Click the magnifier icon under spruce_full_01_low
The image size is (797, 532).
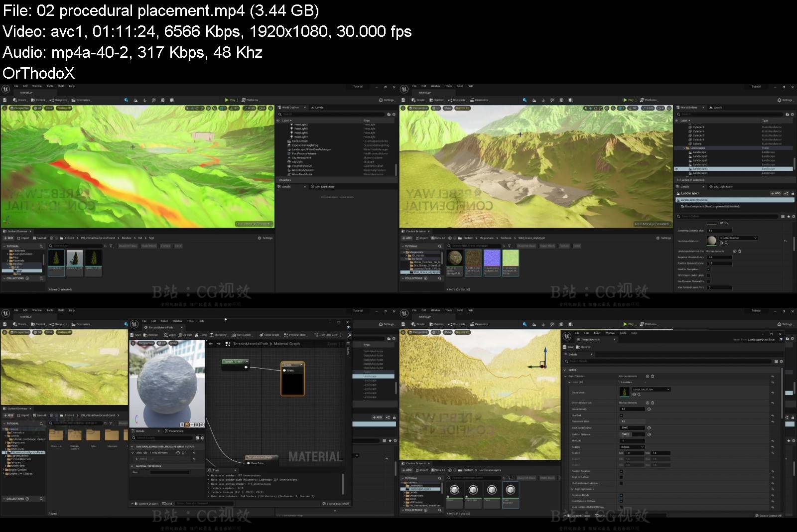click(639, 395)
